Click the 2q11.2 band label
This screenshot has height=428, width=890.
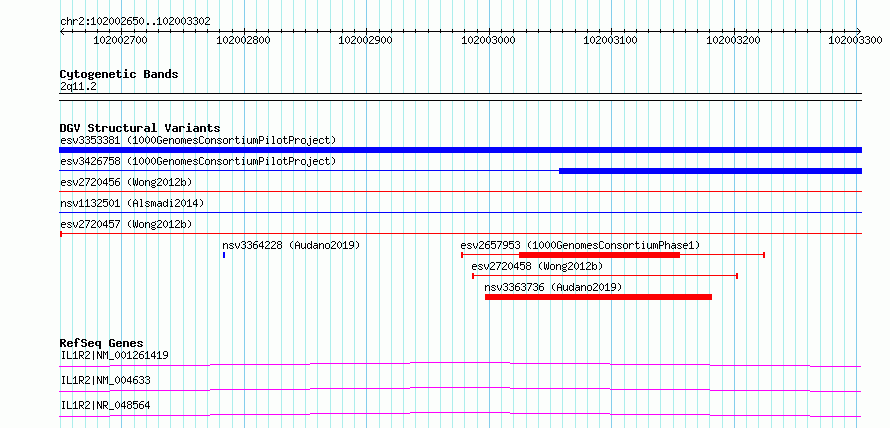pos(77,86)
